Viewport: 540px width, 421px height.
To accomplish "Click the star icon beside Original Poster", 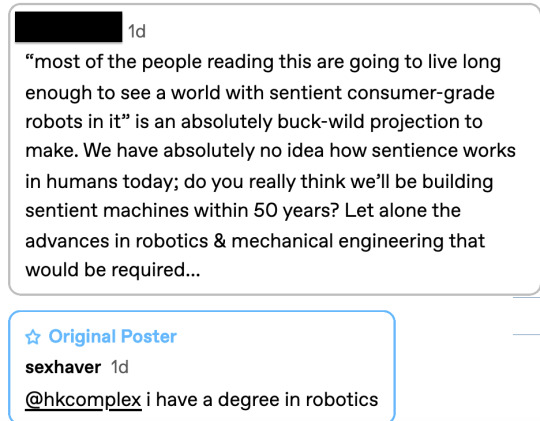I will pos(33,337).
